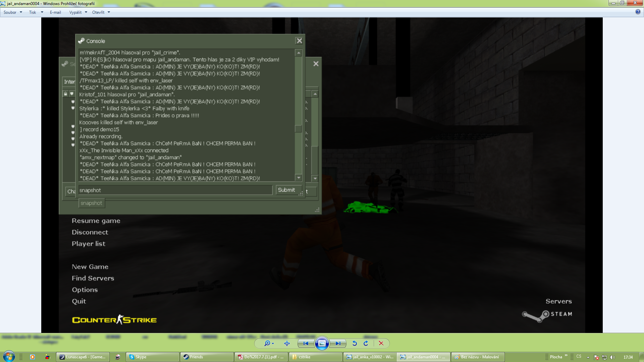
Task: Show hidden tray icons arrow
Action: [x=588, y=357]
